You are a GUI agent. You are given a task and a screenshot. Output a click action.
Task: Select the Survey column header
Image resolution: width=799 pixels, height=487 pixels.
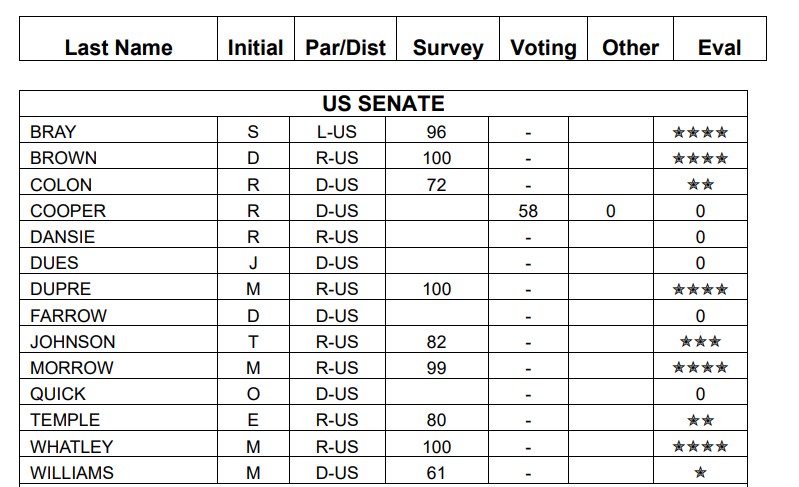(x=447, y=47)
